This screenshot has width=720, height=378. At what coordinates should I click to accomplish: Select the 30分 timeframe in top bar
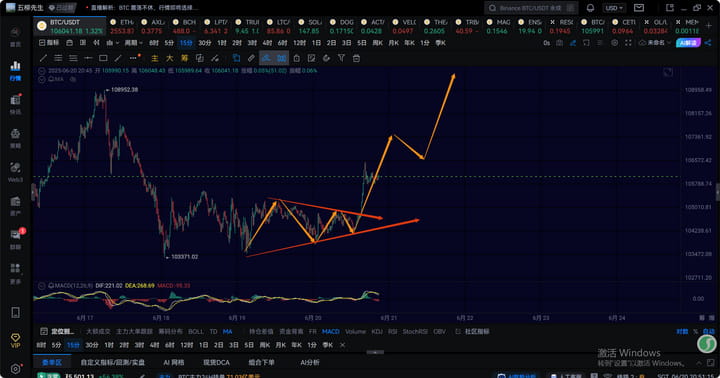click(x=205, y=43)
